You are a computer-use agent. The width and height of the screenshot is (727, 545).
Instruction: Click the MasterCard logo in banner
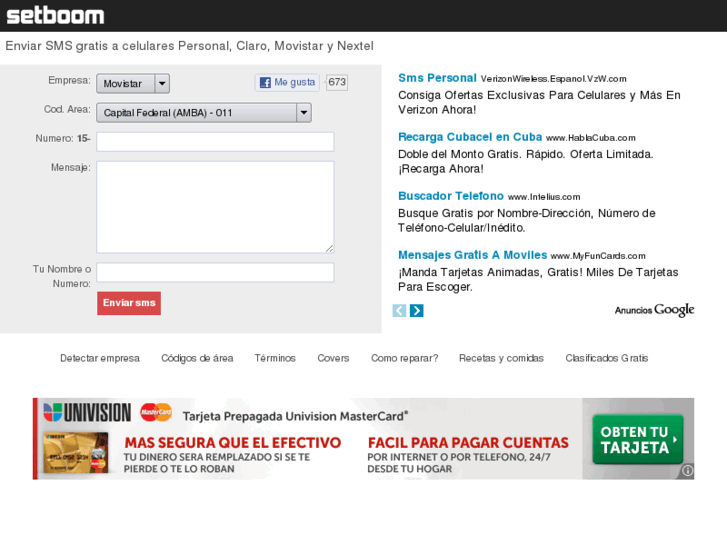pos(156,412)
